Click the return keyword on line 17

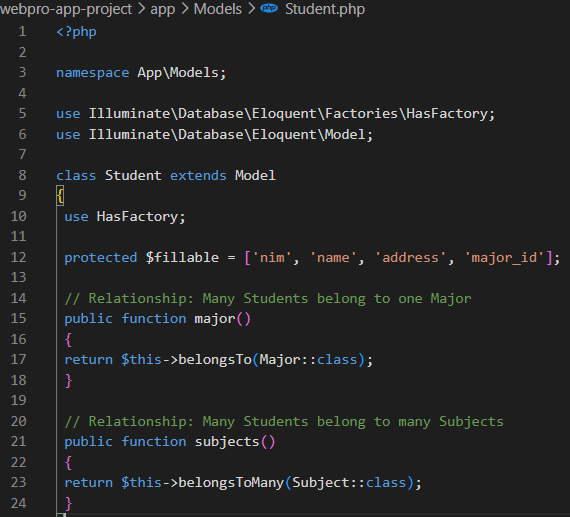pyautogui.click(x=88, y=360)
